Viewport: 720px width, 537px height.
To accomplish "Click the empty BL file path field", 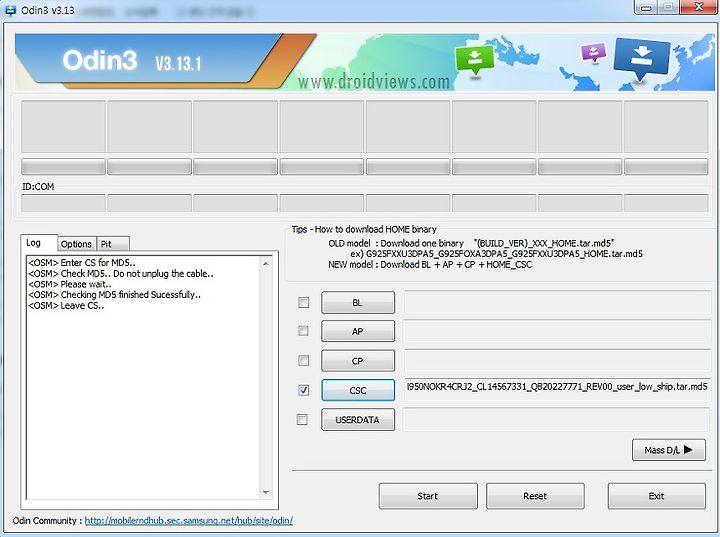I will tap(557, 302).
